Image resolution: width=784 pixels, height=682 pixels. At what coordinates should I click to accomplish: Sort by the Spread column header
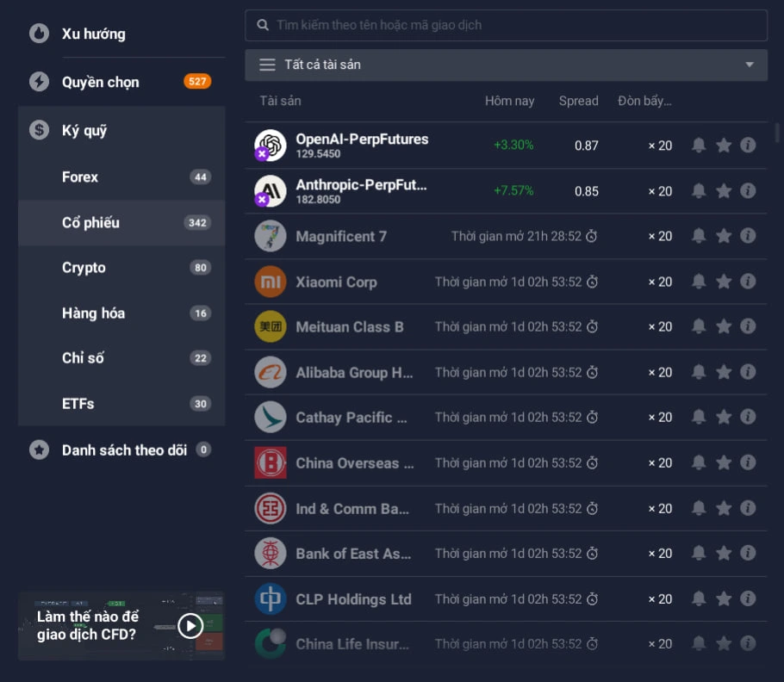tap(578, 101)
